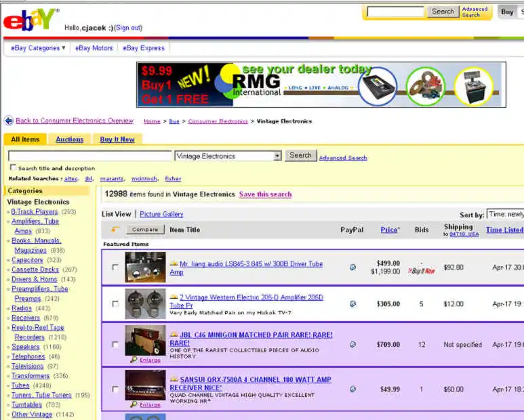Click PayPal icon for Mr. liang audio listing
Viewport: 524px width, 420px height.
click(352, 267)
